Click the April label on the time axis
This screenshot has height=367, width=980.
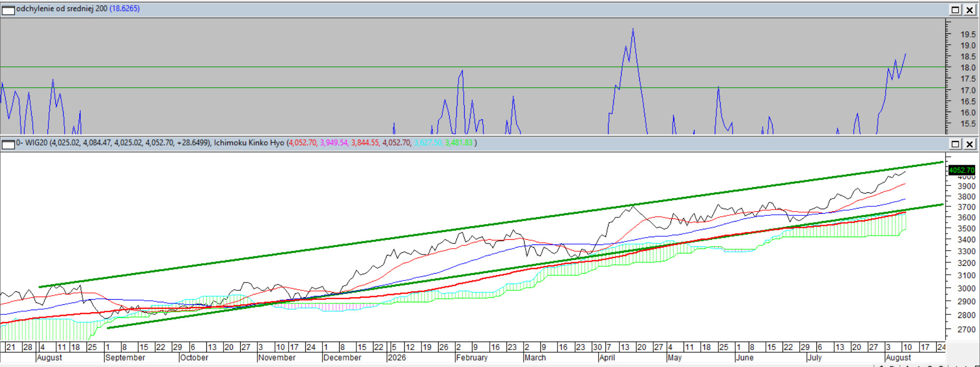click(607, 358)
